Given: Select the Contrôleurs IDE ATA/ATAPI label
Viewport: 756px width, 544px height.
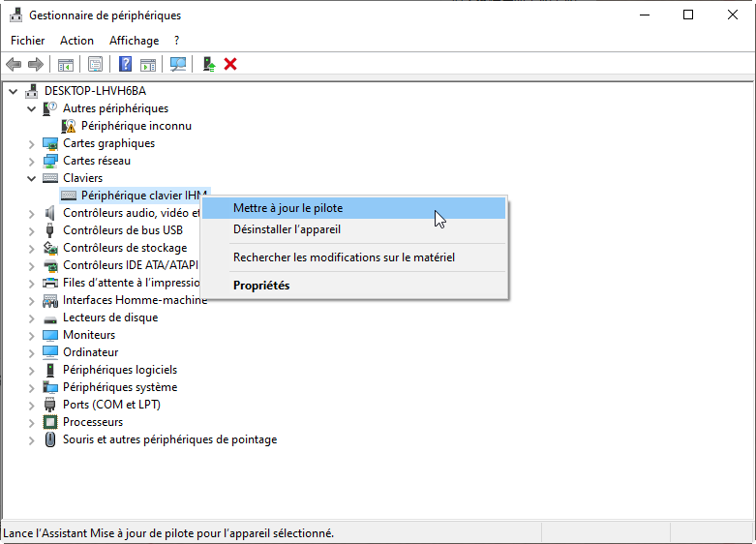Looking at the screenshot, I should [x=131, y=265].
